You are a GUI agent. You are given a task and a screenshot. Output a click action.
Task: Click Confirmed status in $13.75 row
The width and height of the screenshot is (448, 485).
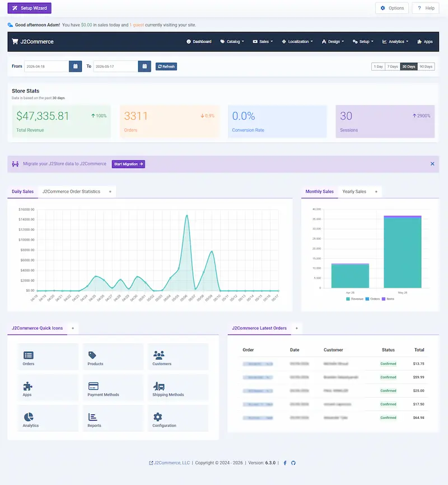pos(388,364)
